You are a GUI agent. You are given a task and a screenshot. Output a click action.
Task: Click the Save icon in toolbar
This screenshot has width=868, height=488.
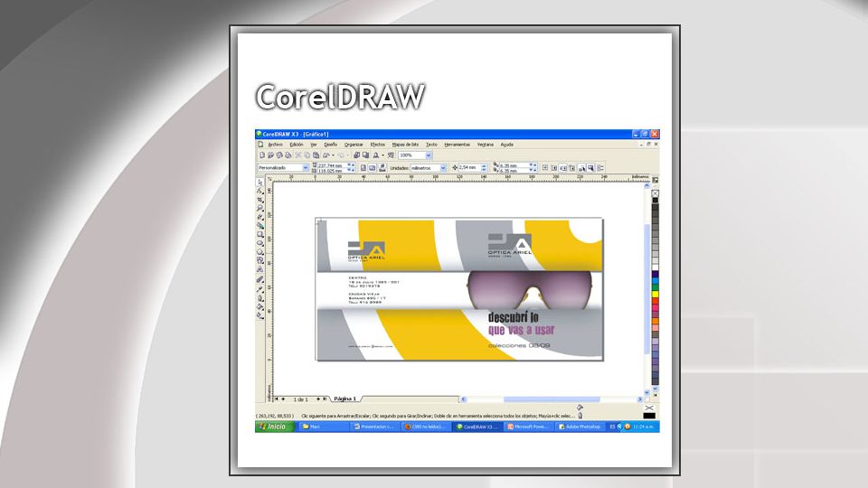[x=279, y=155]
